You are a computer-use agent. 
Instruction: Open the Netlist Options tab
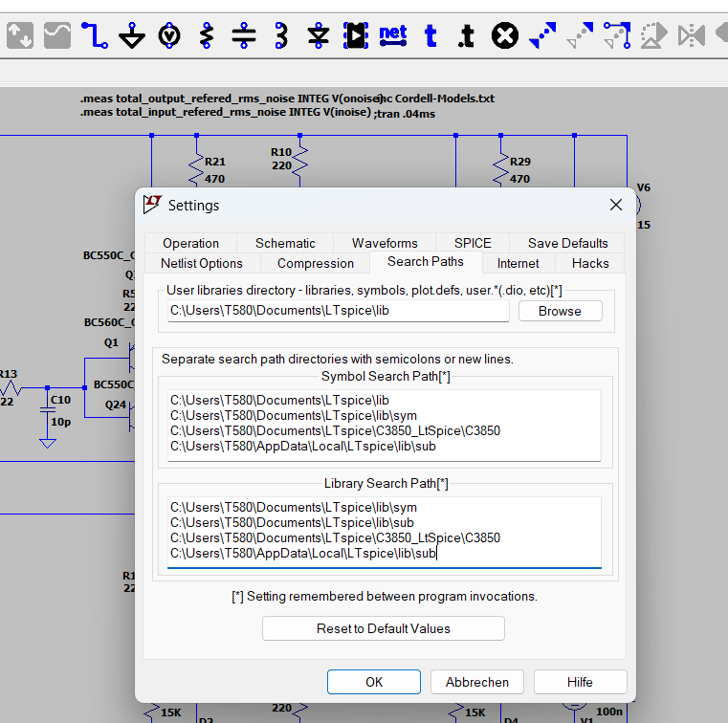[x=202, y=263]
